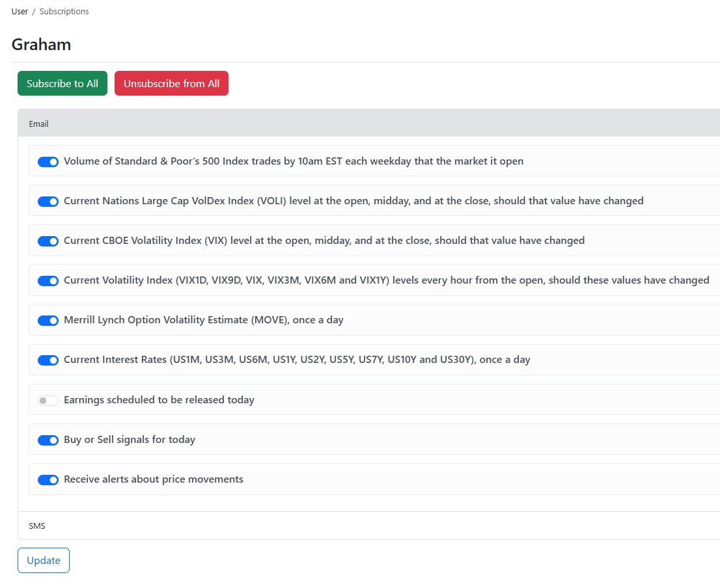Click the red Unsubscribe from All button
The width and height of the screenshot is (720, 588).
[x=171, y=83]
